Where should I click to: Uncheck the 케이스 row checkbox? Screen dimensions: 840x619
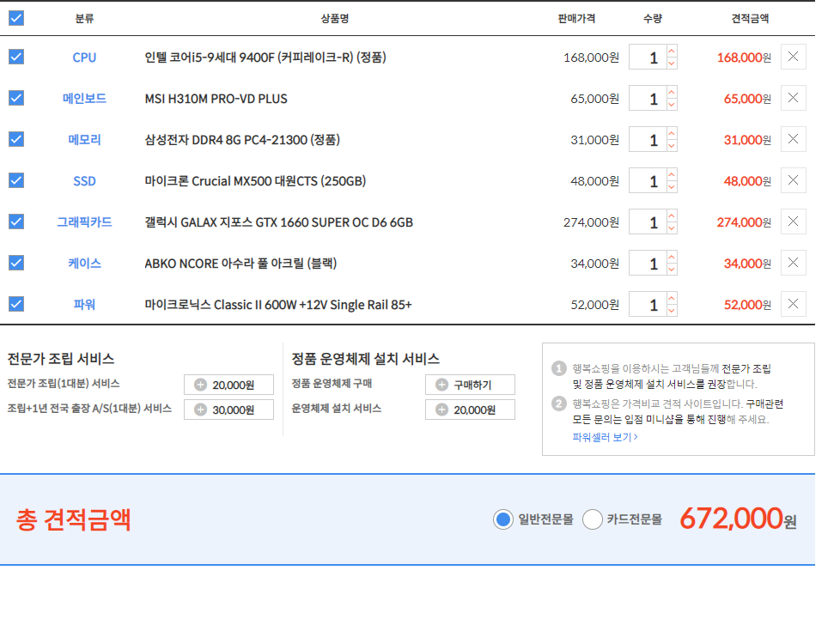16,263
